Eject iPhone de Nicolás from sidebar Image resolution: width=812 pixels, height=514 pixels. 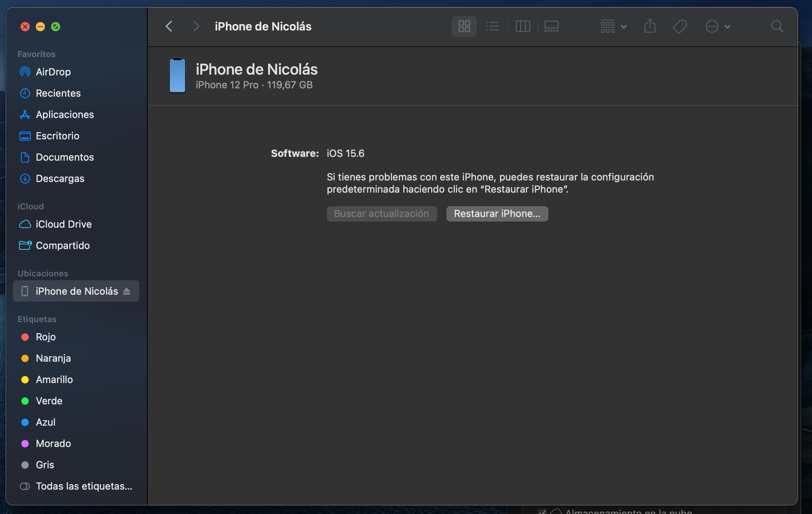(x=127, y=291)
